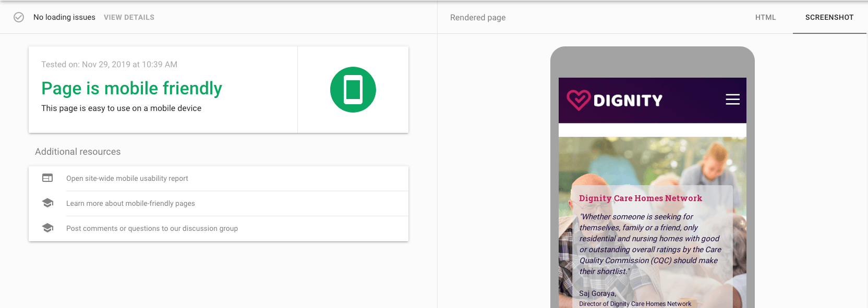Click the site-wide usability report window icon
The image size is (868, 308).
(47, 178)
